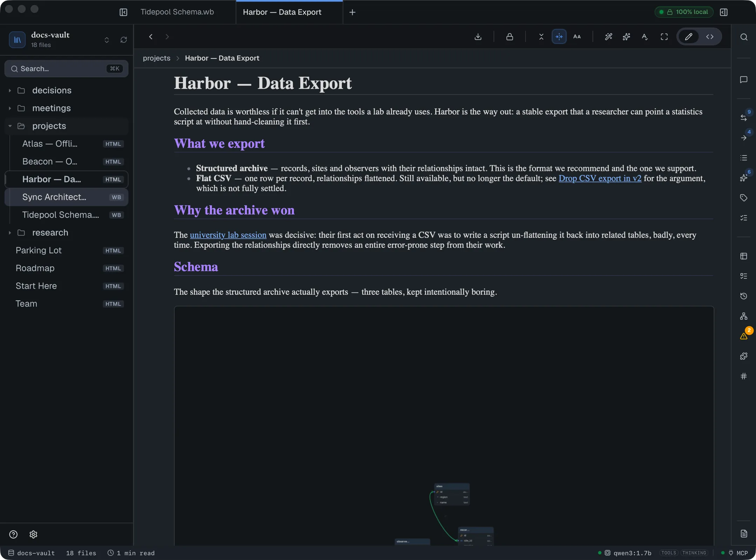Open search via right sidebar magnifier
756x560 pixels.
pos(744,37)
